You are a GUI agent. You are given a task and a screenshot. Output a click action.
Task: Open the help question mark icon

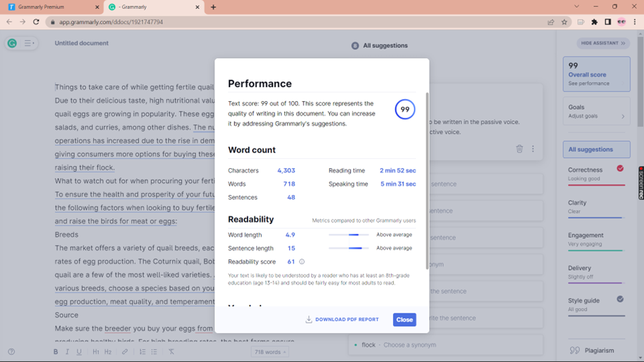(x=12, y=352)
